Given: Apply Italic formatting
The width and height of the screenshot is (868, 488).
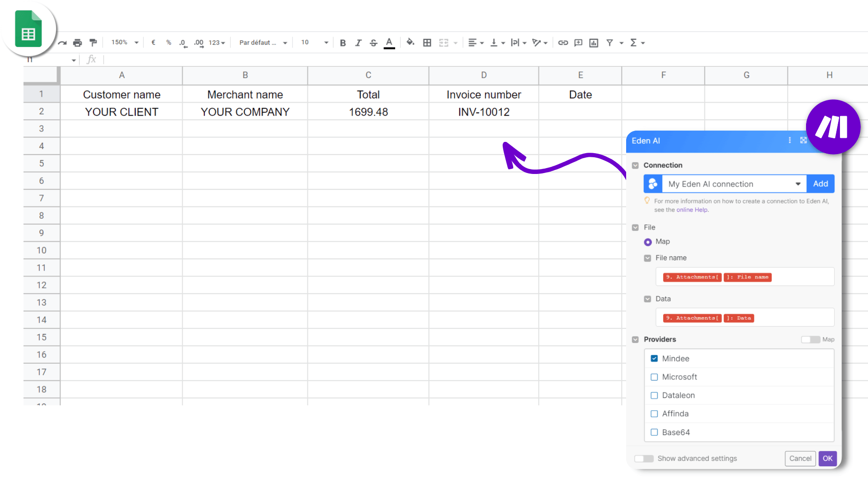Looking at the screenshot, I should [x=358, y=42].
